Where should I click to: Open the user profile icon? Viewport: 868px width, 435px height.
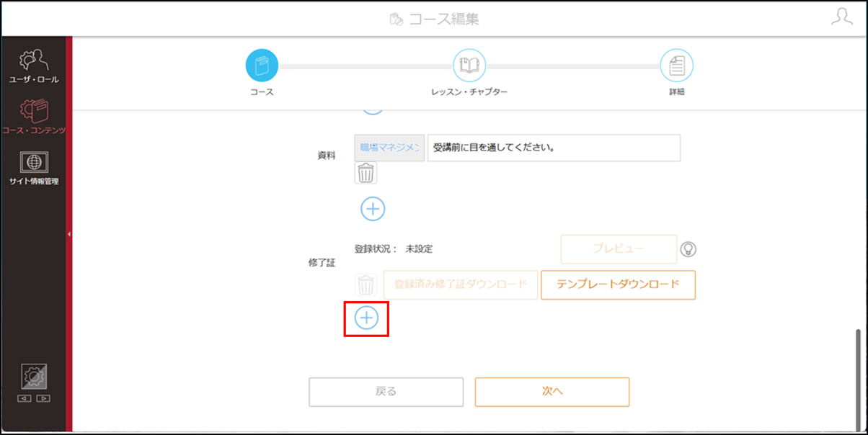(841, 18)
